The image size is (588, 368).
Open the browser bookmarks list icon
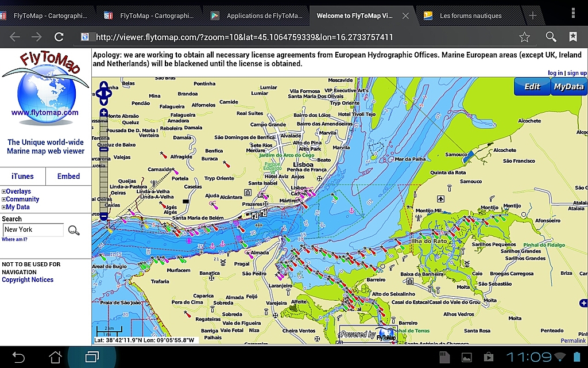[x=572, y=37]
